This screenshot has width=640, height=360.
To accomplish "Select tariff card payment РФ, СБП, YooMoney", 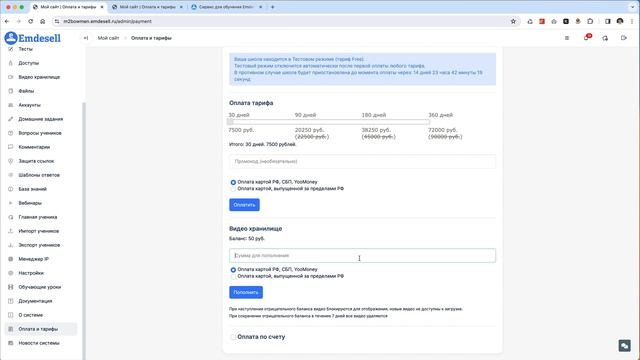I will tap(233, 182).
